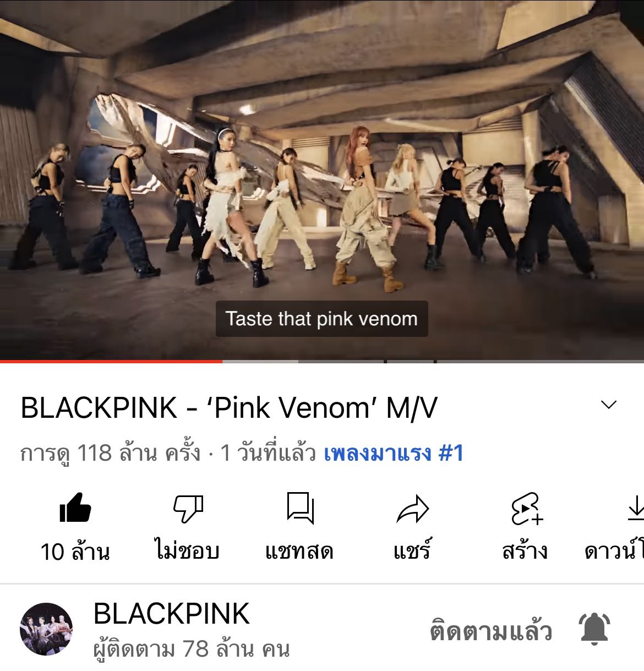
Task: Open the trending link เพลงมาแรง #1
Action: [x=394, y=454]
